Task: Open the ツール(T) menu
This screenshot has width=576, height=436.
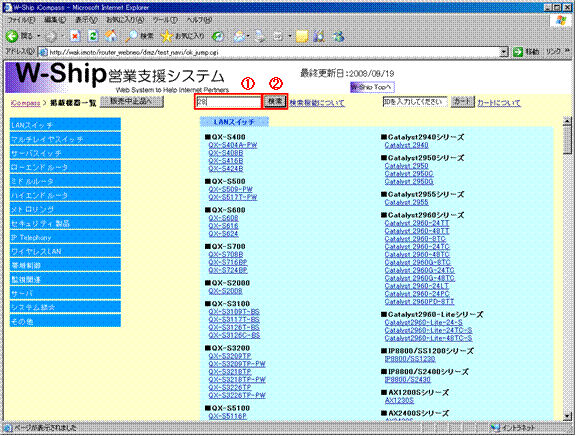Action: (165, 20)
